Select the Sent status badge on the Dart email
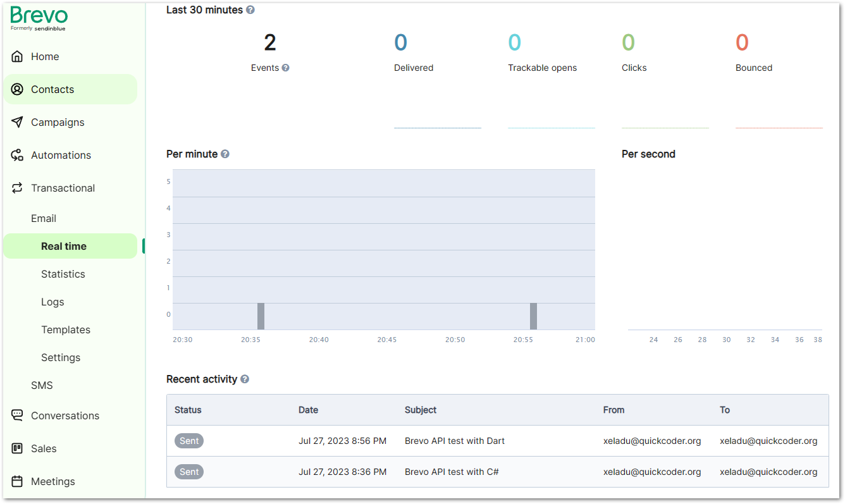Image resolution: width=845 pixels, height=504 pixels. [188, 441]
